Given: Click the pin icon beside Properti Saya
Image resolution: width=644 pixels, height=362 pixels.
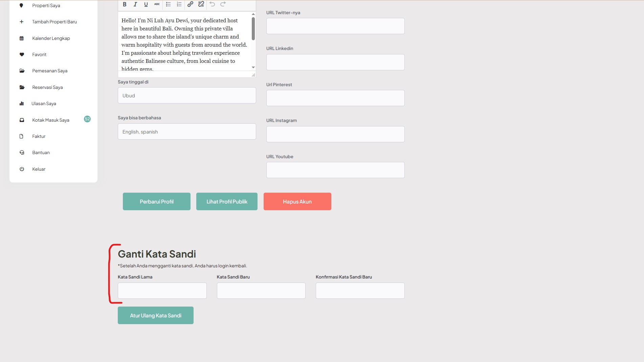Looking at the screenshot, I should 21,5.
